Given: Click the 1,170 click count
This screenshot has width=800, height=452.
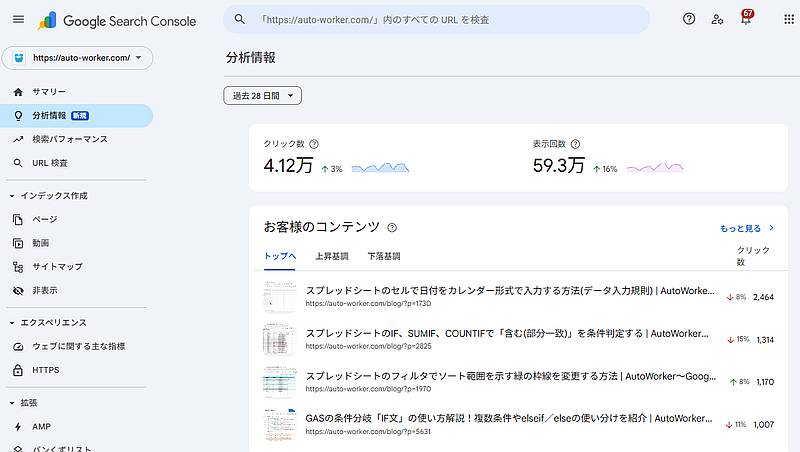Looking at the screenshot, I should [x=765, y=382].
